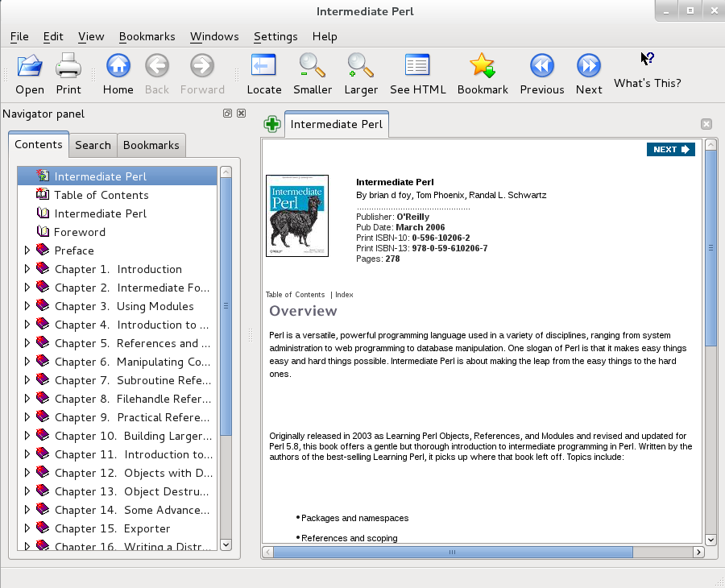Switch to the Search tab
The width and height of the screenshot is (725, 588).
pyautogui.click(x=93, y=145)
